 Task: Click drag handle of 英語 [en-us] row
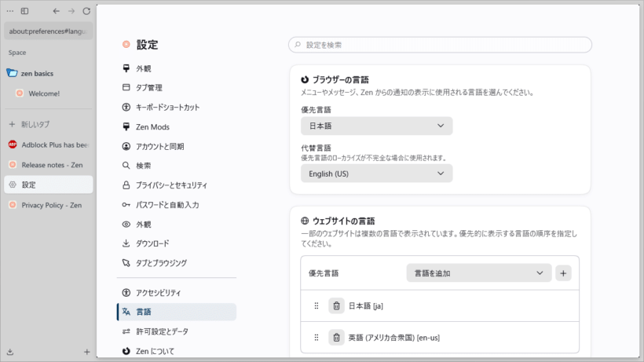pos(317,338)
